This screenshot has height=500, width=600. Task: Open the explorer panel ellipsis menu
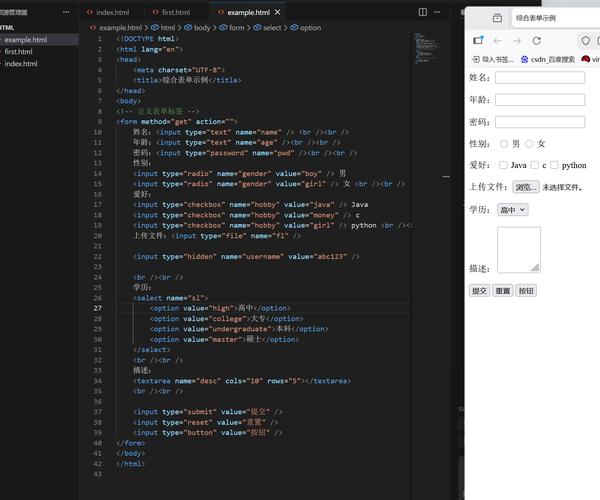66,12
